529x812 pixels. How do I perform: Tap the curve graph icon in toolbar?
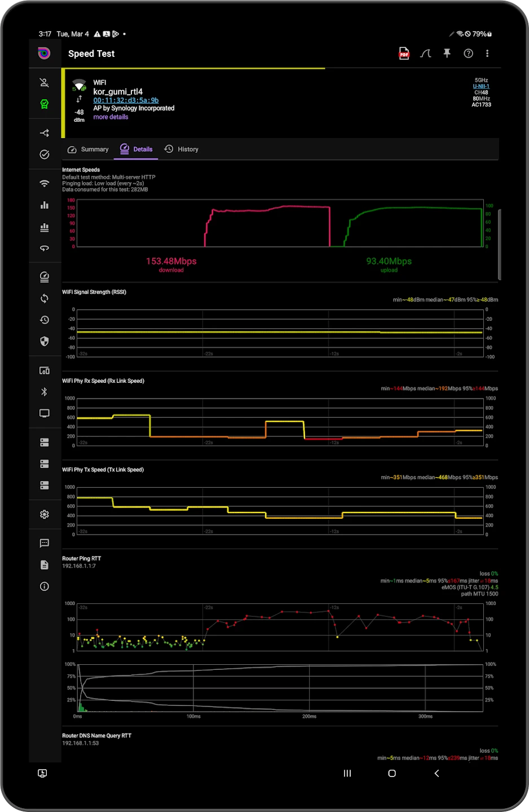[x=426, y=54]
